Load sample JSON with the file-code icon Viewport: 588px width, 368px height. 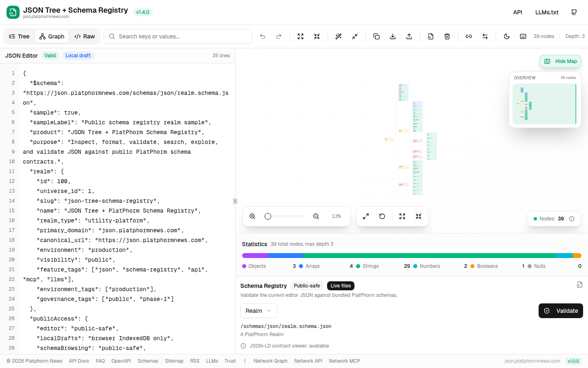[x=431, y=36]
